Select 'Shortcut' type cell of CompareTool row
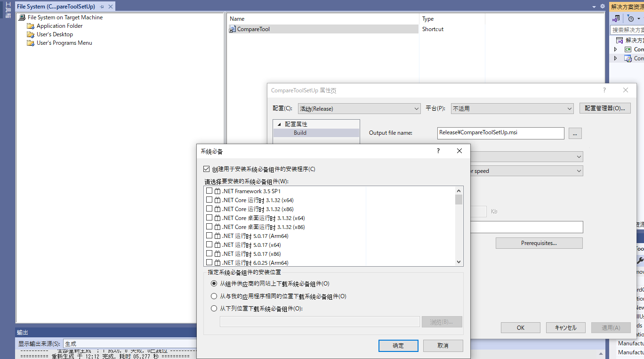The height and width of the screenshot is (359, 644). tap(433, 29)
